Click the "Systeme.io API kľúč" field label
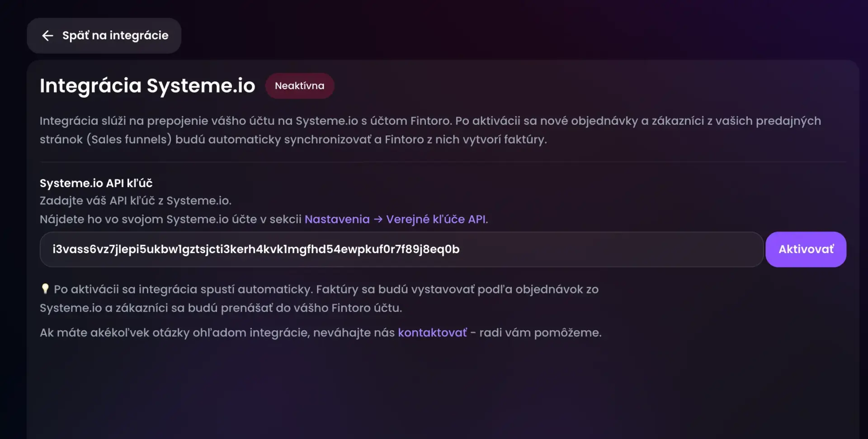The height and width of the screenshot is (439, 868). point(96,183)
